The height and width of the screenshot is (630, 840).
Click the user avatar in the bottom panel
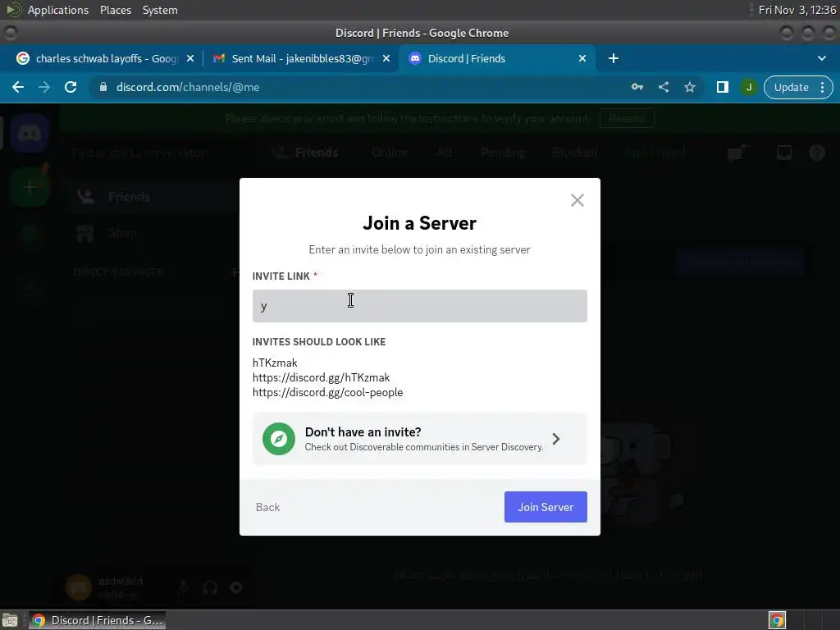78,587
